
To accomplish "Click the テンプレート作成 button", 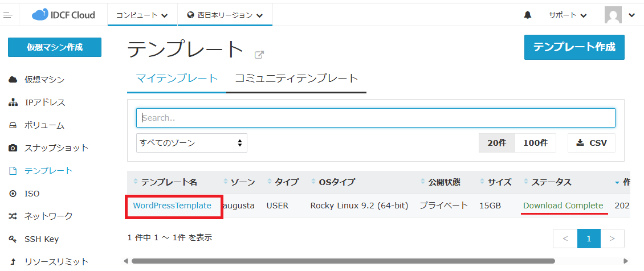I will [x=574, y=47].
